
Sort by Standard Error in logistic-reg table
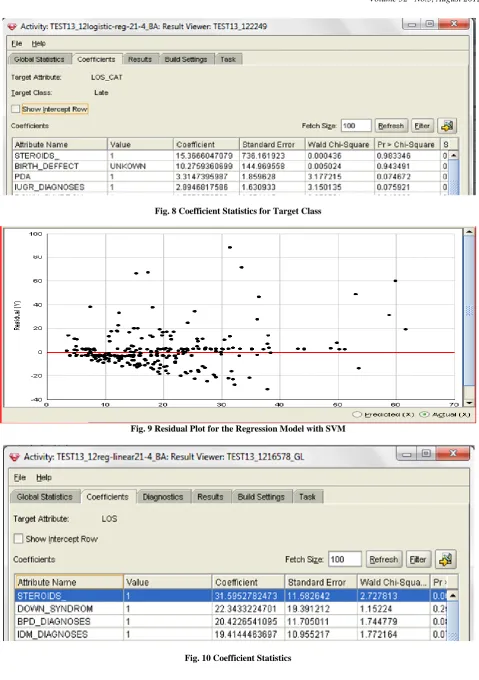272,144
